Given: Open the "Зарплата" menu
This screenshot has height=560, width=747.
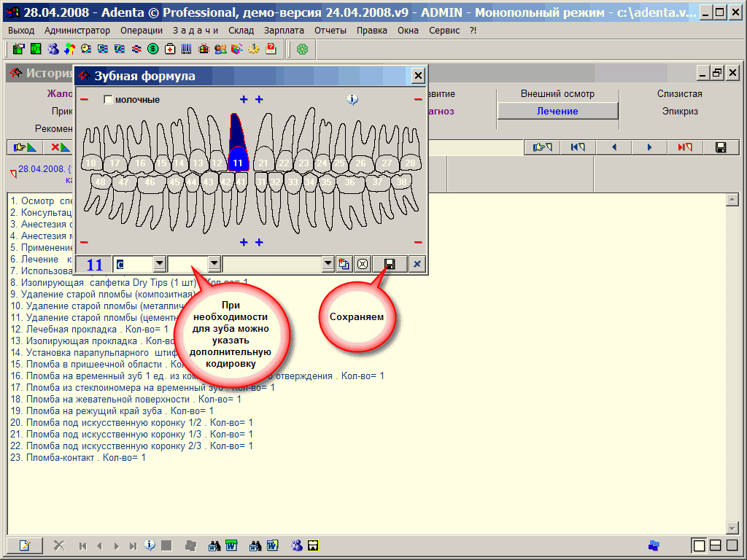Looking at the screenshot, I should (285, 31).
